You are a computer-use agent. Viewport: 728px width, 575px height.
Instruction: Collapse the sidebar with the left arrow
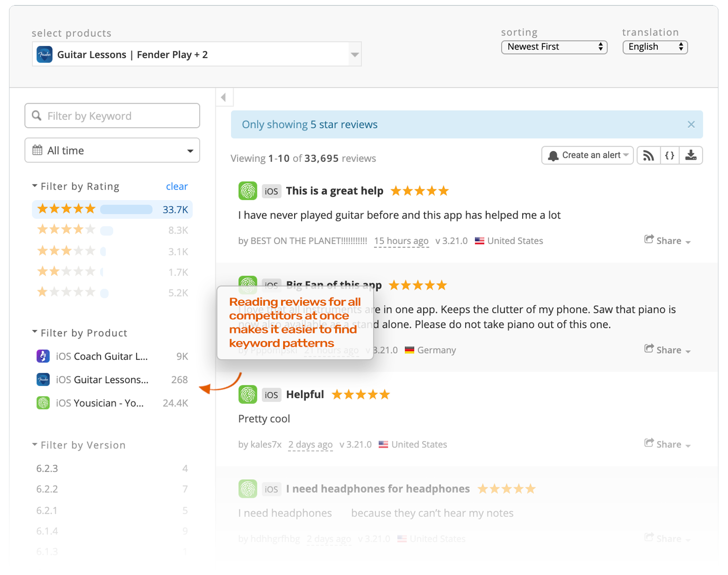click(223, 97)
